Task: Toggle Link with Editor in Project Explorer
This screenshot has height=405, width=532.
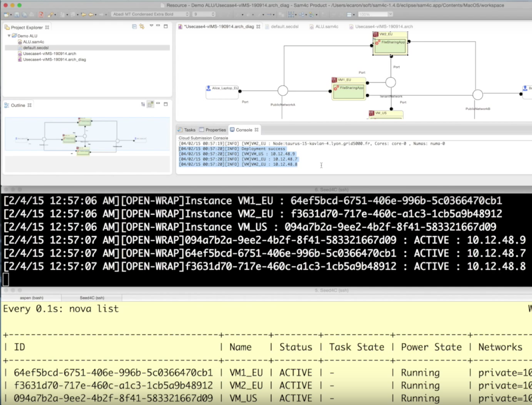Action: click(x=142, y=26)
